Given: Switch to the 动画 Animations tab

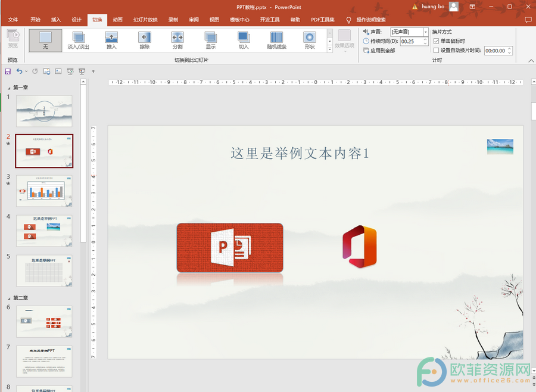Looking at the screenshot, I should coord(117,20).
